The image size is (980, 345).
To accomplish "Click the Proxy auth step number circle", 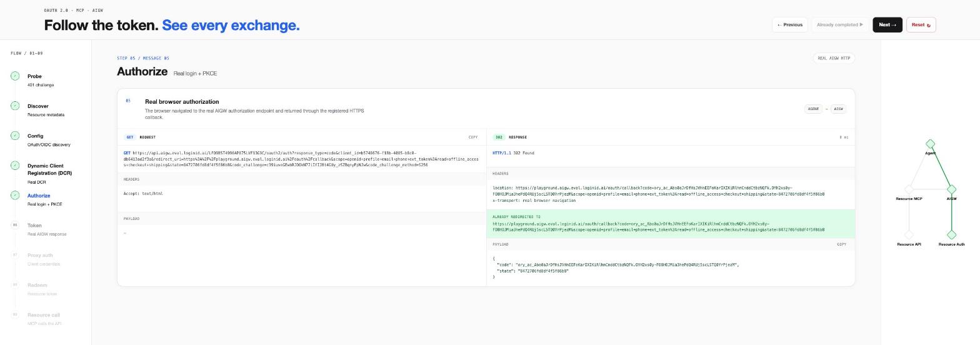I will (x=15, y=255).
